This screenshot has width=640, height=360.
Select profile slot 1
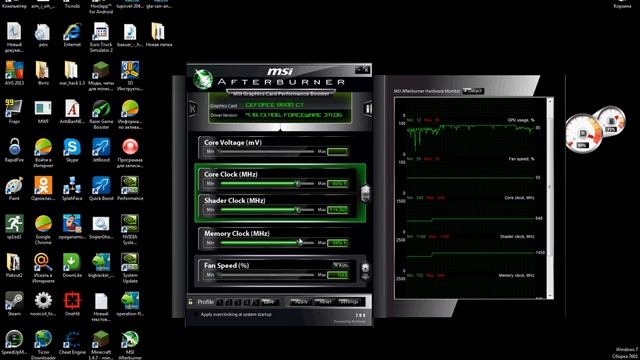(220, 302)
